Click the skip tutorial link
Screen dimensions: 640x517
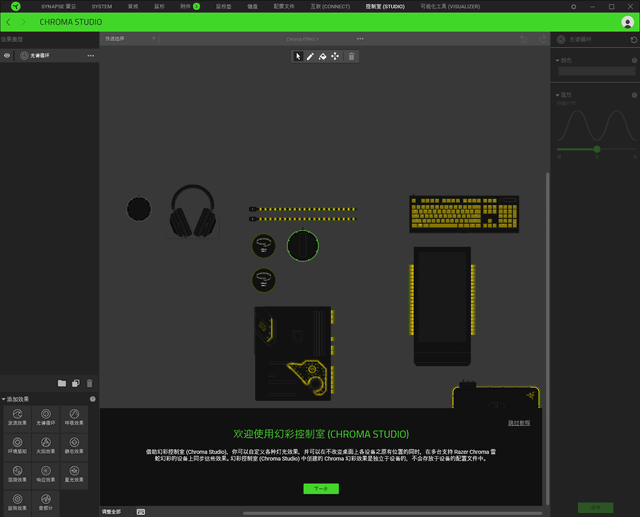pos(519,423)
